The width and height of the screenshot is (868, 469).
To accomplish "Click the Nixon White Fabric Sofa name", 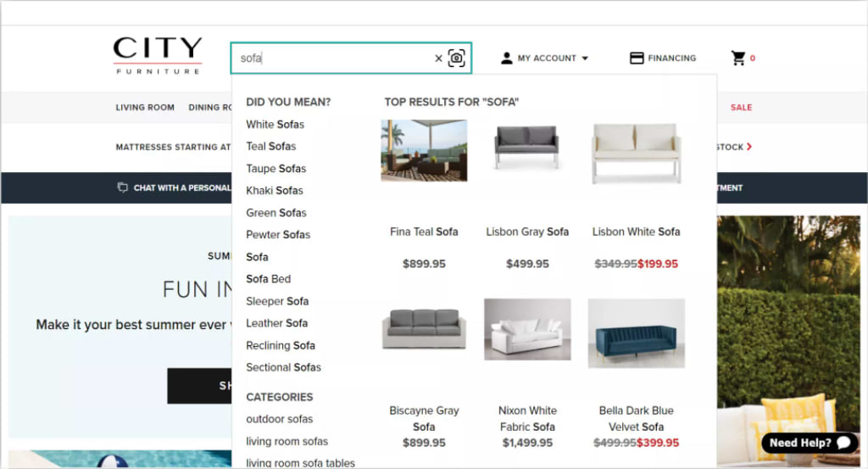I will 527,419.
